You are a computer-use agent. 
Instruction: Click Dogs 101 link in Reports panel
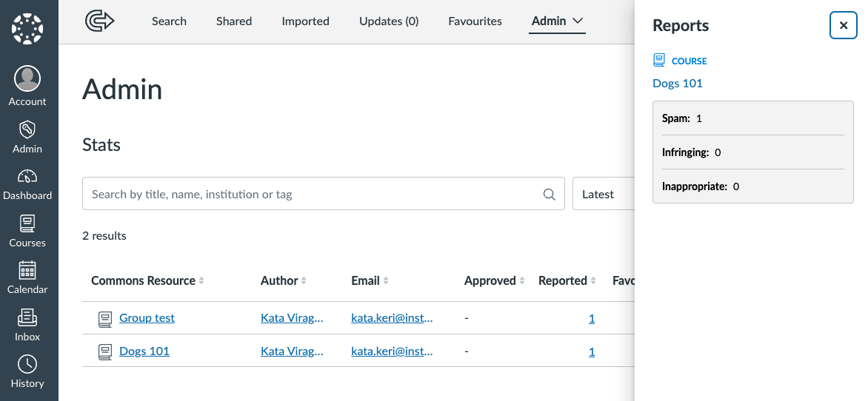coord(677,84)
